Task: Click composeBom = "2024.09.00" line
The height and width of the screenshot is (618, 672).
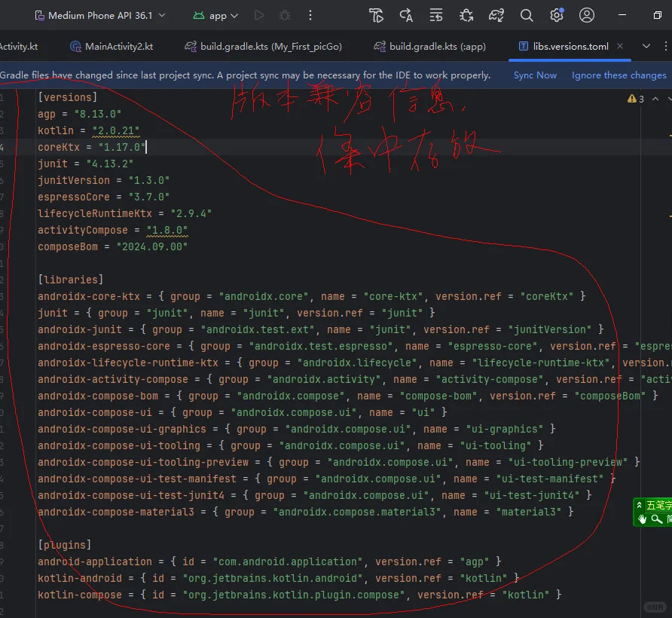Action: (113, 246)
